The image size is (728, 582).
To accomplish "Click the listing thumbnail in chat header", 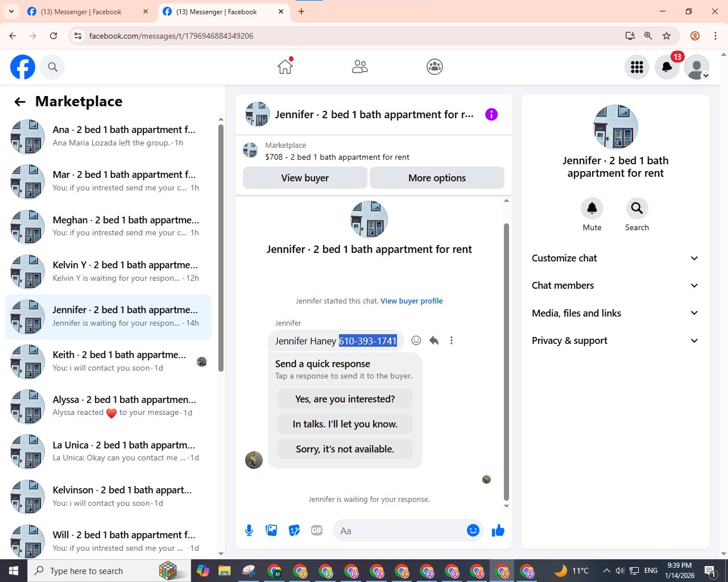I will [x=257, y=114].
